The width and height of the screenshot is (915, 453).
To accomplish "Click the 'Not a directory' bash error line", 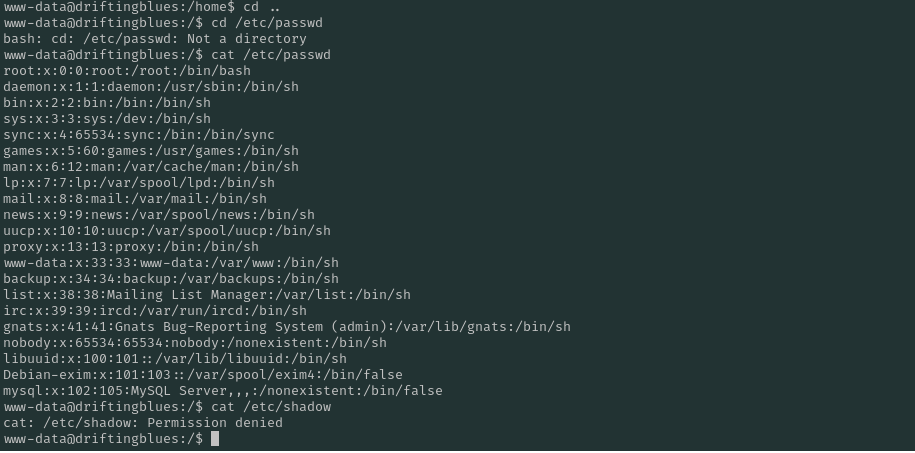I will coord(155,39).
